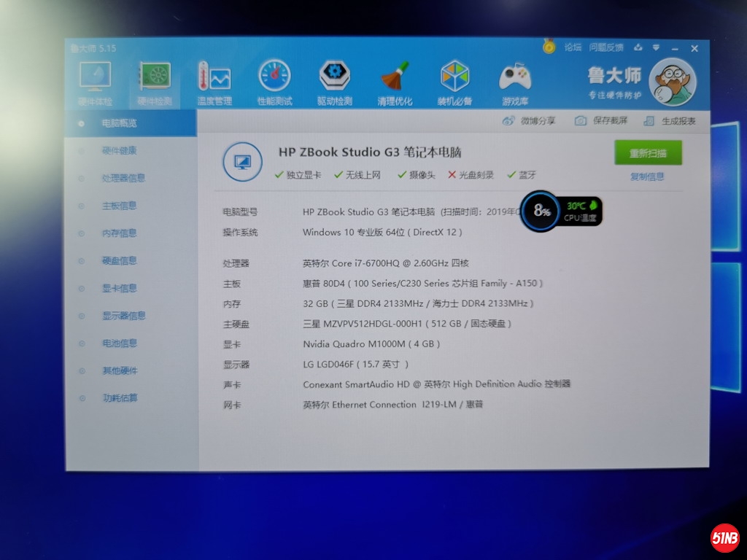Open the 装机必备 software box icon

point(454,76)
